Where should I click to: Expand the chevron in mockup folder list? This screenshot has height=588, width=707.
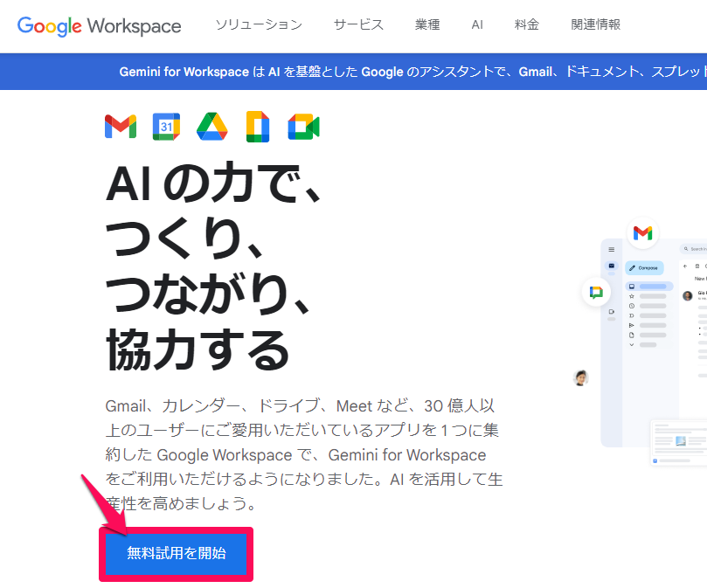pyautogui.click(x=632, y=345)
